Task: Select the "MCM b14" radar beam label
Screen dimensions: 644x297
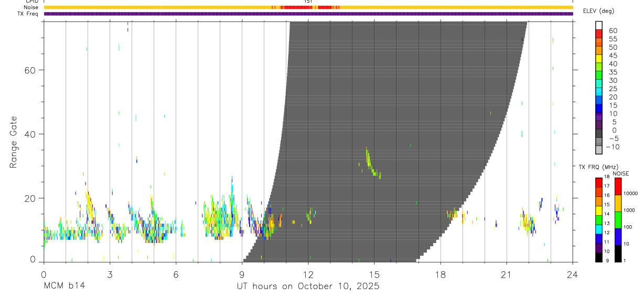Action: pos(65,287)
